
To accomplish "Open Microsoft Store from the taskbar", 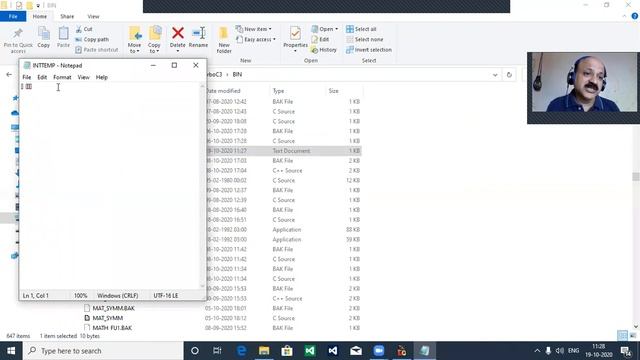I will click(x=287, y=351).
